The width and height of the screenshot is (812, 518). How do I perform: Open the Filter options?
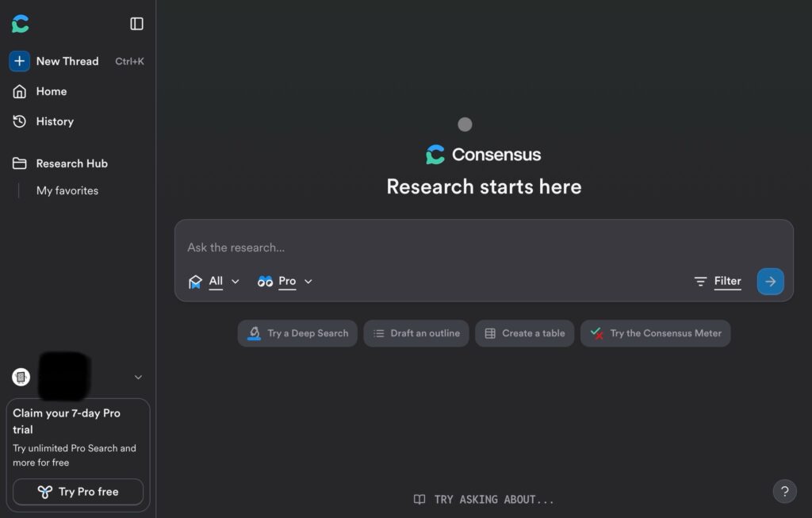[718, 281]
